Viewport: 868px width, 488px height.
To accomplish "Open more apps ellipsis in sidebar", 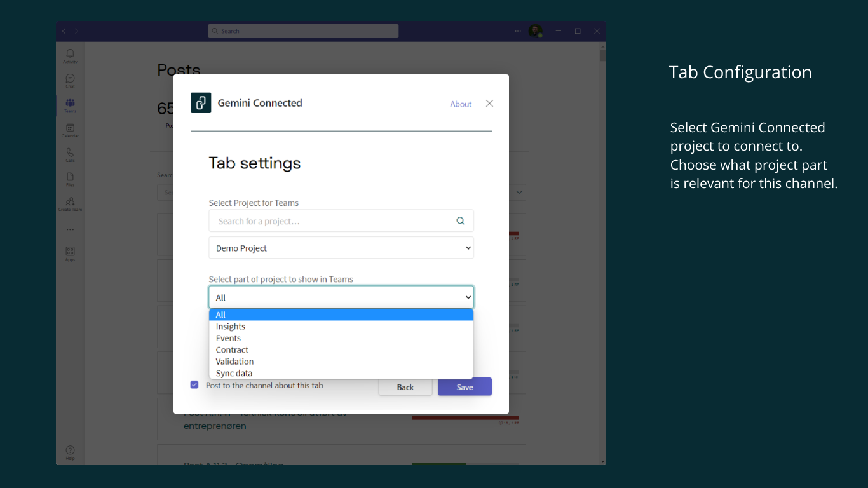I will [x=70, y=229].
